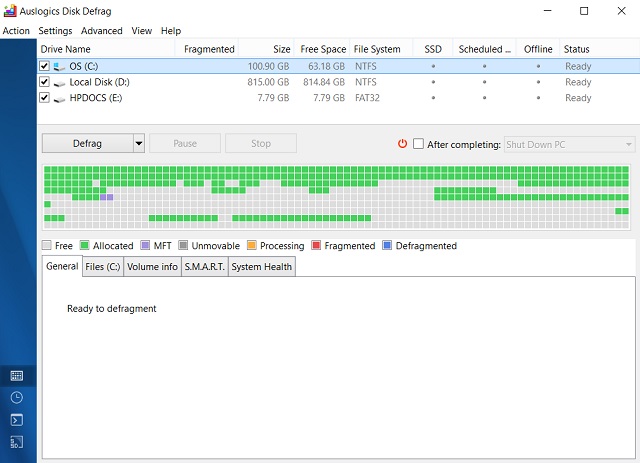Viewport: 640px width, 463px height.
Task: Click the MFT purple legend swatch
Action: 145,245
